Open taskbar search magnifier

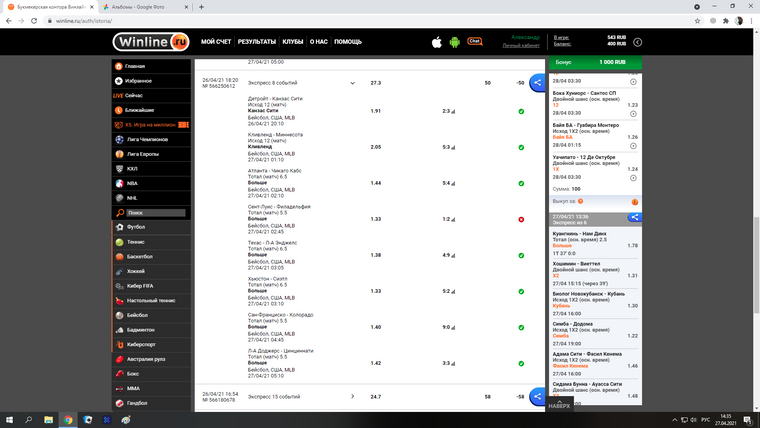[x=29, y=420]
